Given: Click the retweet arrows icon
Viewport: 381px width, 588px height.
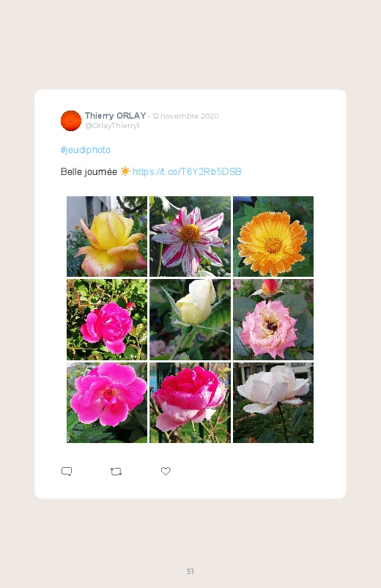Looking at the screenshot, I should click(x=116, y=472).
